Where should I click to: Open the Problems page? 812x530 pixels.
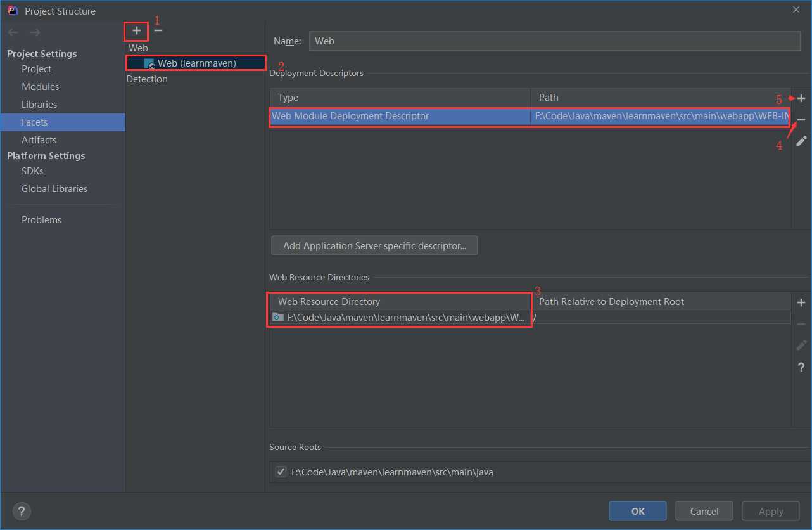click(x=41, y=220)
